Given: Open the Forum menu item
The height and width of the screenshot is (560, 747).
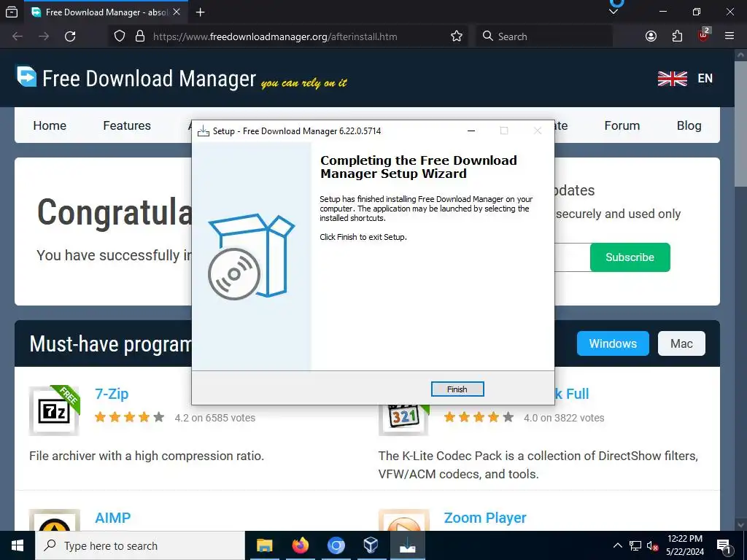Looking at the screenshot, I should pos(622,125).
